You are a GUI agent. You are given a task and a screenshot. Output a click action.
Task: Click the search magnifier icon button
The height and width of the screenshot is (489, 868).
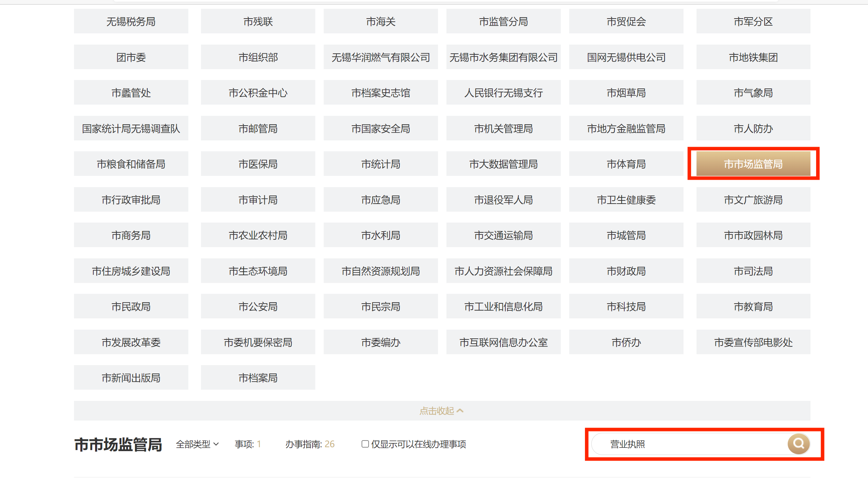coord(798,444)
